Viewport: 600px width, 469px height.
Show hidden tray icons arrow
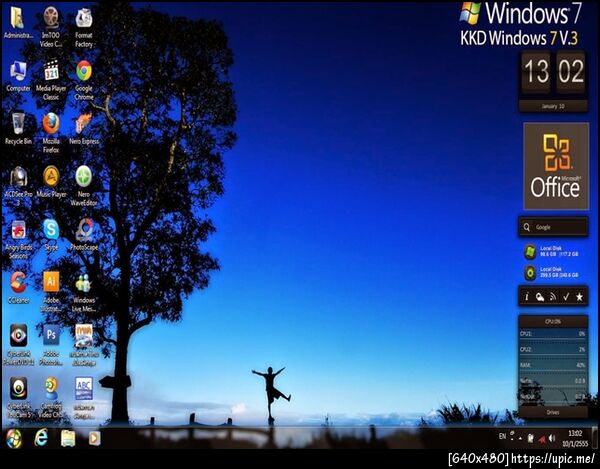(x=521, y=439)
